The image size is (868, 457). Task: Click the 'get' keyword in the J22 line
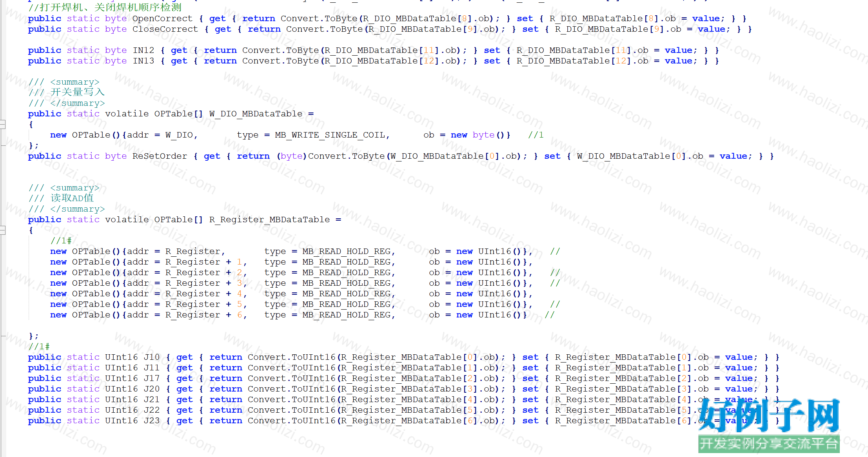tap(184, 410)
